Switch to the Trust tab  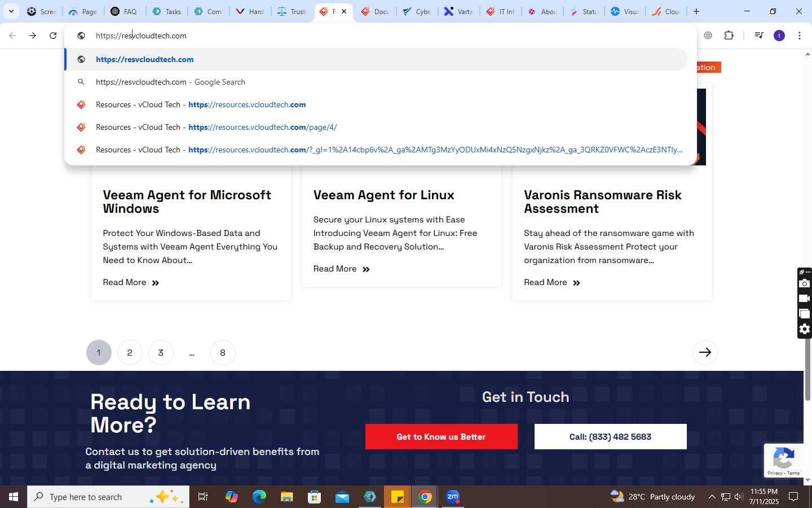point(292,11)
